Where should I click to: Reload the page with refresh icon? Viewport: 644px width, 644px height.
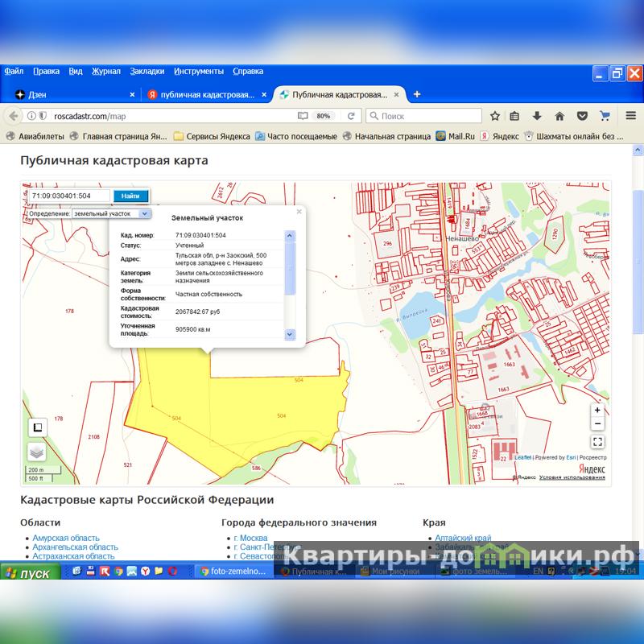(x=350, y=116)
